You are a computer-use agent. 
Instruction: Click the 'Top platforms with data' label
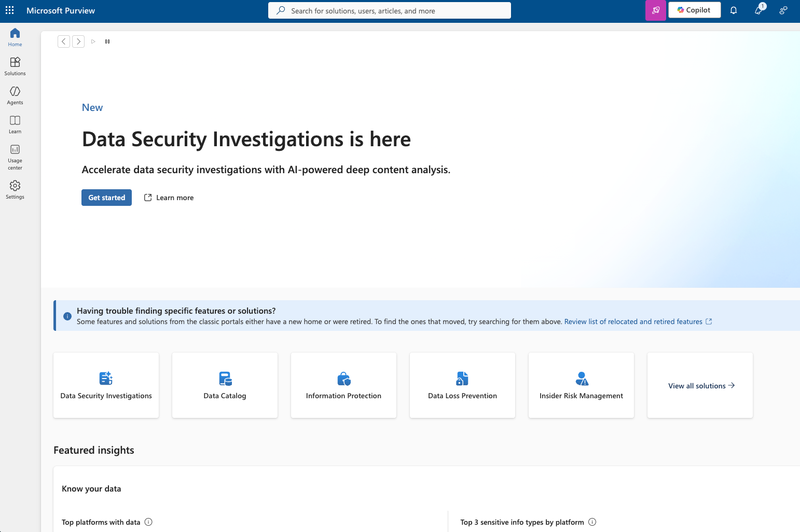coord(101,522)
